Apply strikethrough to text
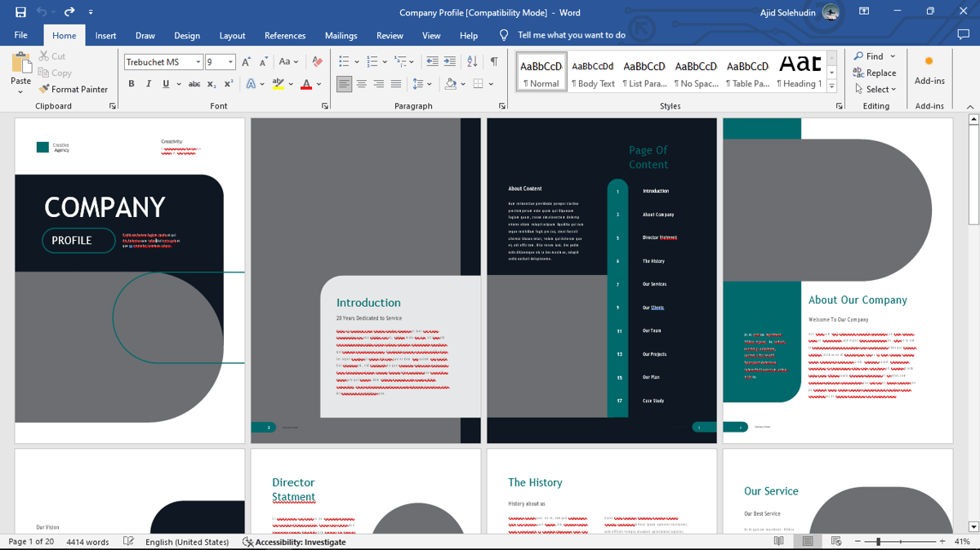Viewport: 980px width, 550px height. [x=194, y=83]
